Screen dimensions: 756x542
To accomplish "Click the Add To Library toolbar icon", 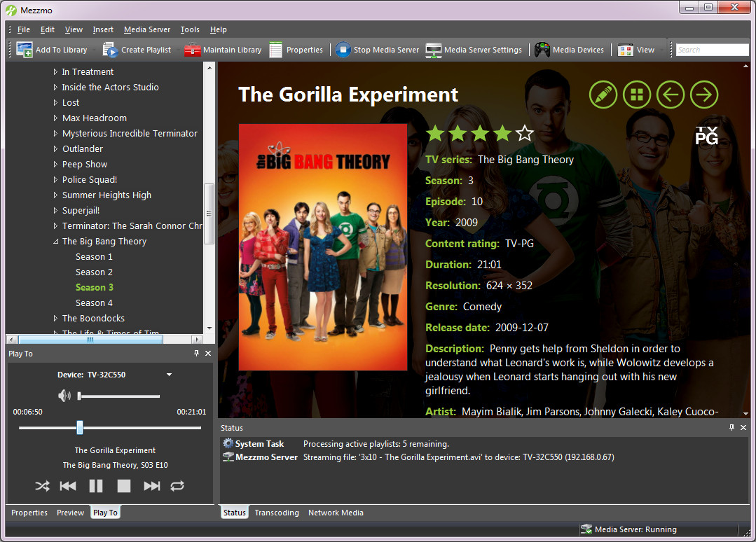I will coord(24,50).
